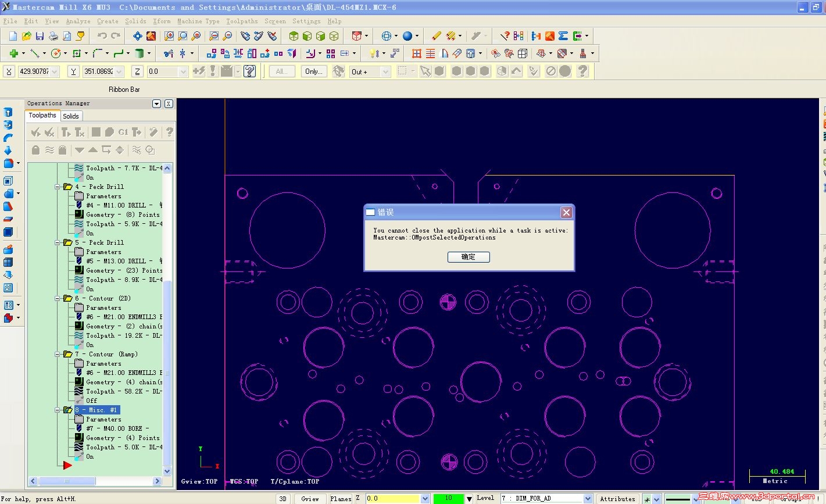The image size is (826, 504).
Task: Open the Toolpaths menu
Action: pyautogui.click(x=242, y=22)
